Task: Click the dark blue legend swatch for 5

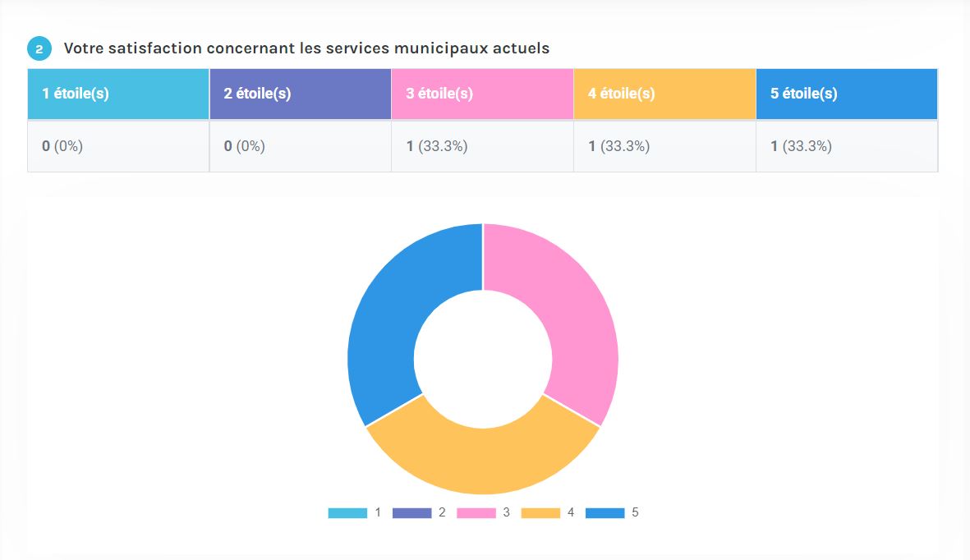Action: (605, 513)
